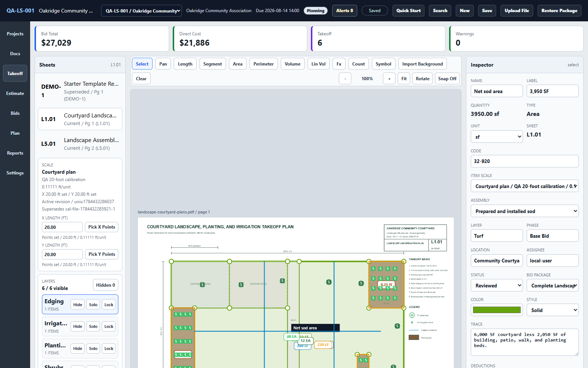Hide the Edging layer
Image resolution: width=588 pixels, height=368 pixels.
78,305
